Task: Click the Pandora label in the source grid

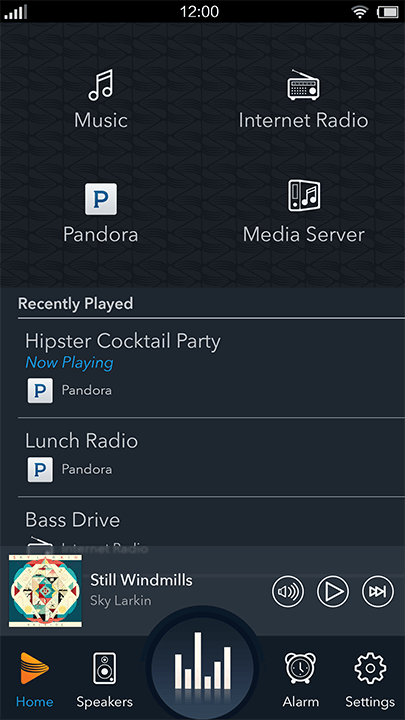Action: (101, 235)
